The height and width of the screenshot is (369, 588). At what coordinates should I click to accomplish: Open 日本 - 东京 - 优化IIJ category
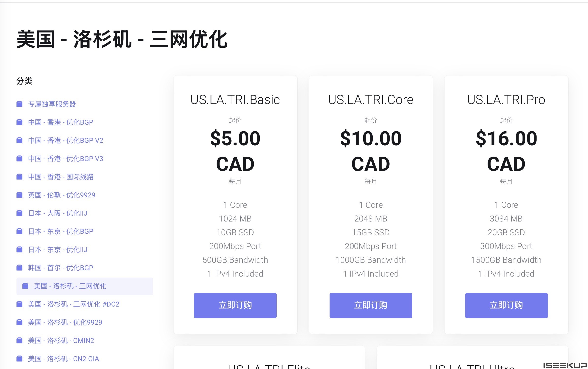point(58,250)
